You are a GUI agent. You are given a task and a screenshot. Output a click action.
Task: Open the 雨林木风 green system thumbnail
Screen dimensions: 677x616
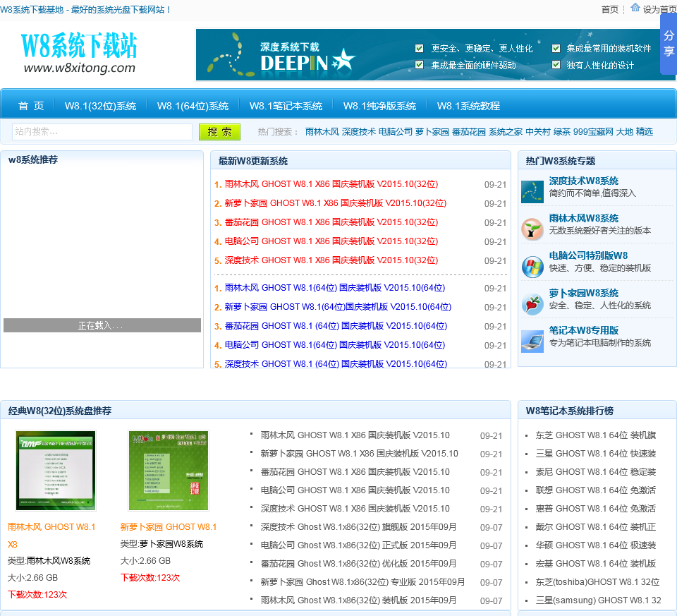click(56, 471)
